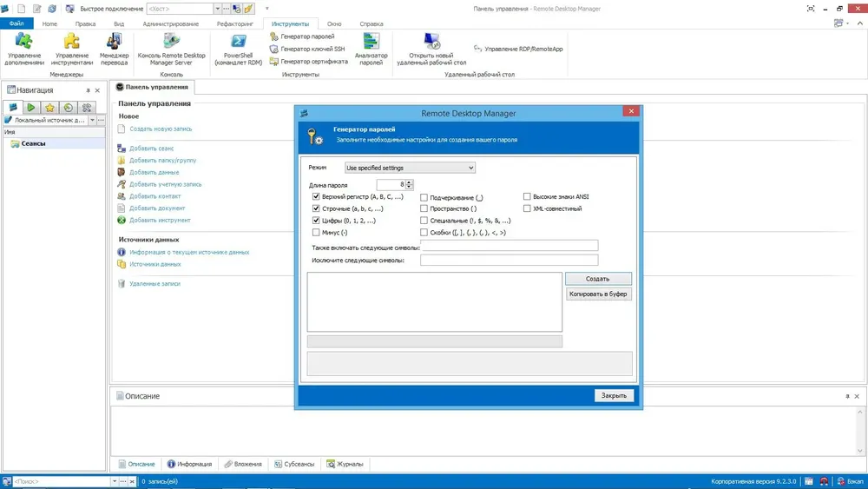Click Закрыть button in dialog

point(614,395)
